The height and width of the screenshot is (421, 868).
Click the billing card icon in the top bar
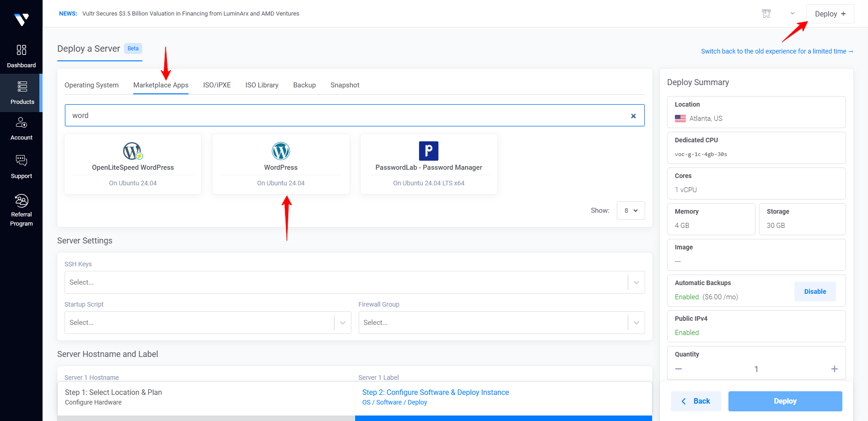[x=766, y=13]
